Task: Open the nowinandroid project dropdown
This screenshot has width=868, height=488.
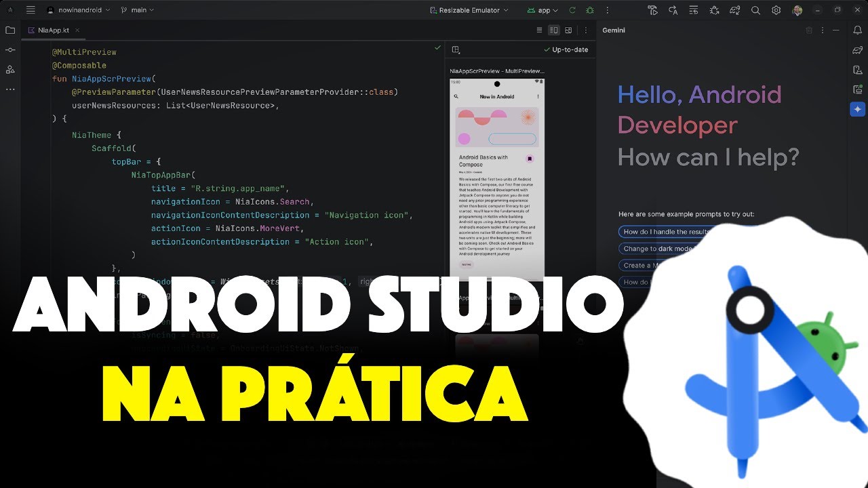Action: point(78,10)
